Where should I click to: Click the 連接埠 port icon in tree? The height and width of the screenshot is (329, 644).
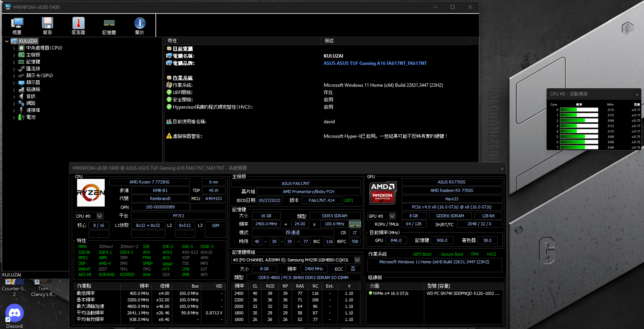21,110
